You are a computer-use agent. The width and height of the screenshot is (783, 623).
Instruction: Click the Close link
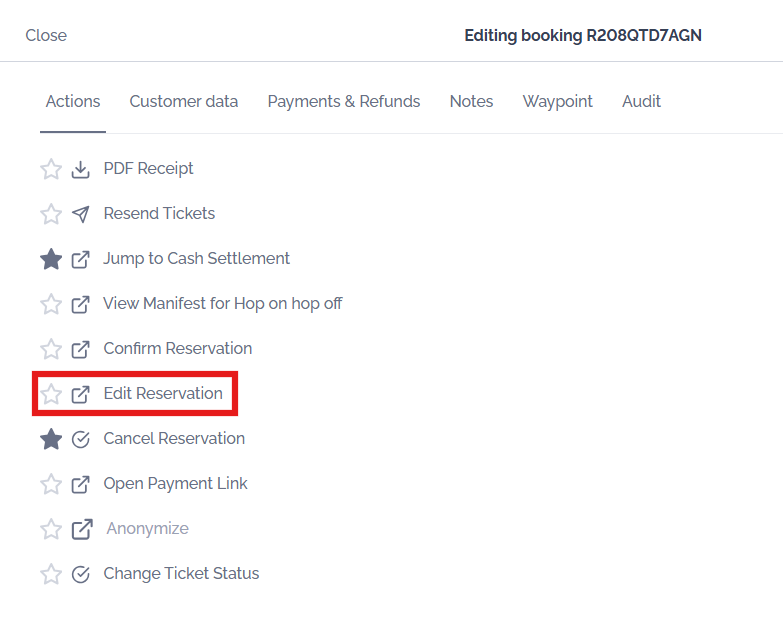[x=46, y=35]
